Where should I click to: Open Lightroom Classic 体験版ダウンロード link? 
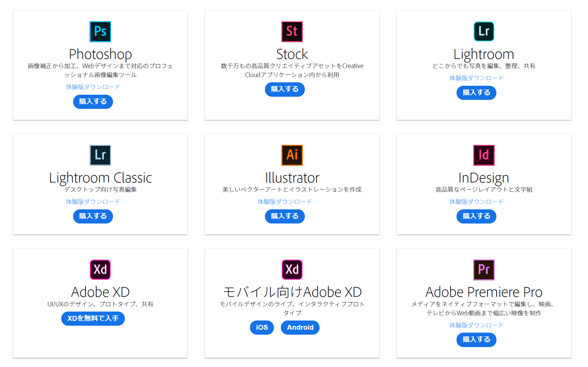[93, 202]
